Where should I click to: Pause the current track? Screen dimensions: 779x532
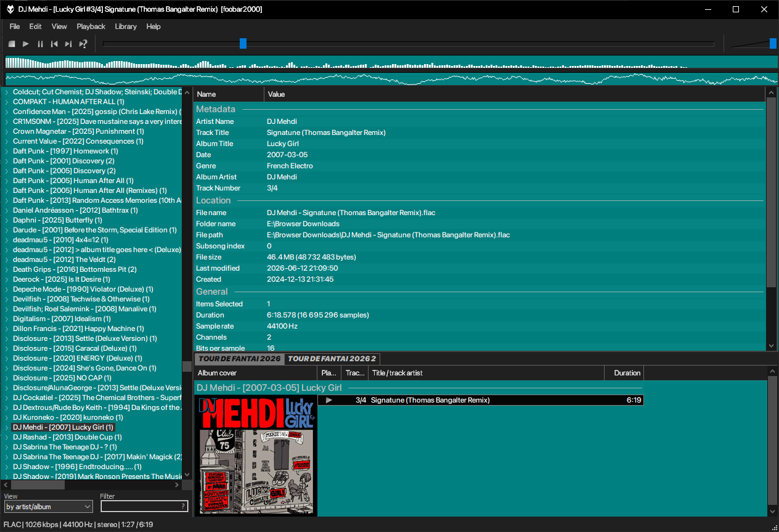click(40, 44)
